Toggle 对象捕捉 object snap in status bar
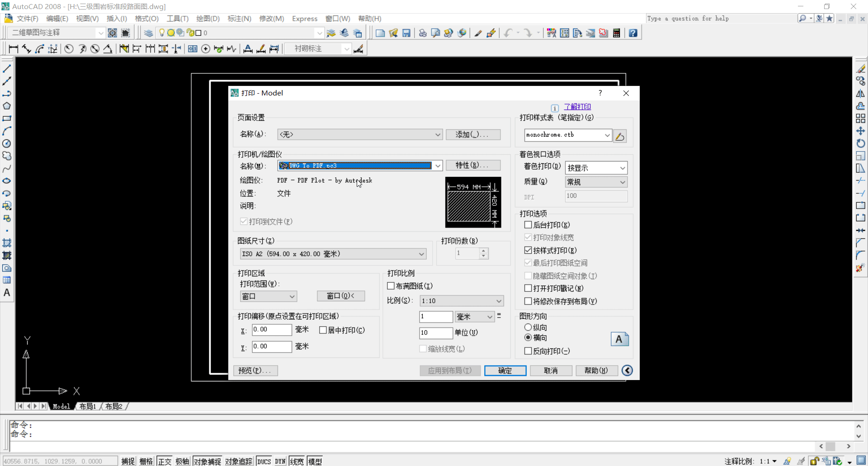The width and height of the screenshot is (868, 466). [208, 461]
